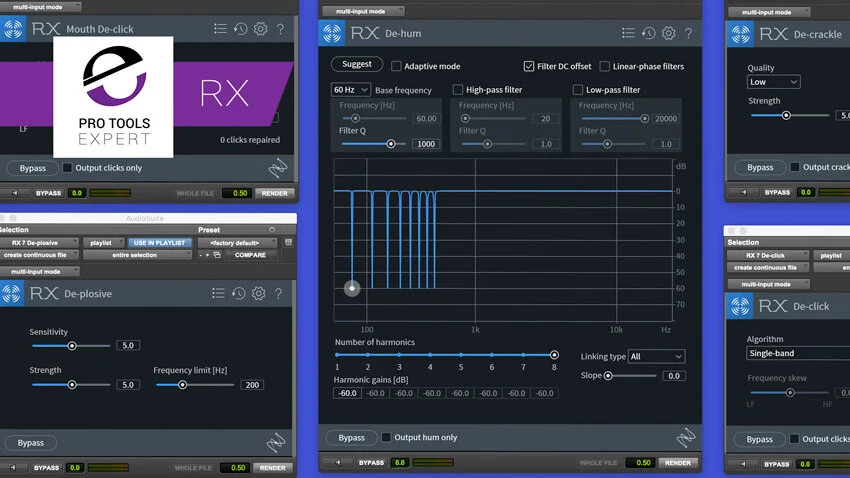
Task: Click Slope slider handle in De-hum
Action: (x=608, y=376)
